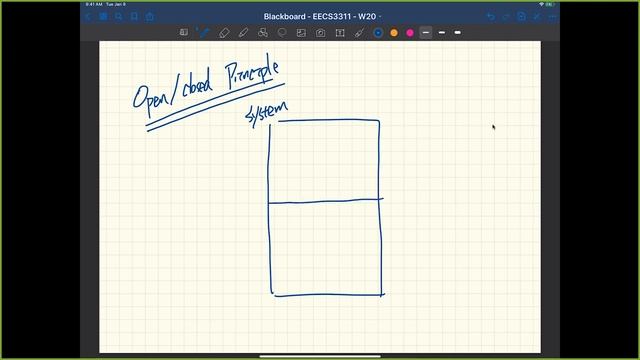Screen dimensions: 640x360
Task: Add a new page
Action: [x=521, y=17]
